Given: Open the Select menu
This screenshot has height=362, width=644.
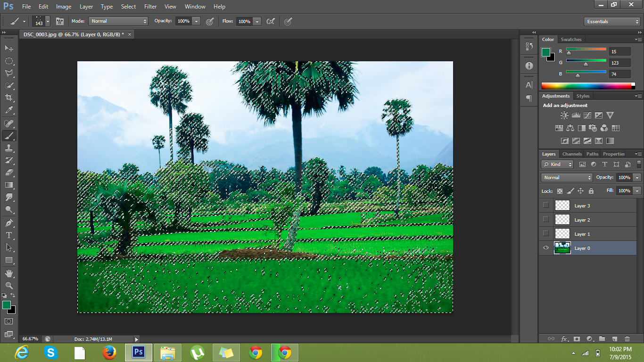Looking at the screenshot, I should tap(128, 7).
